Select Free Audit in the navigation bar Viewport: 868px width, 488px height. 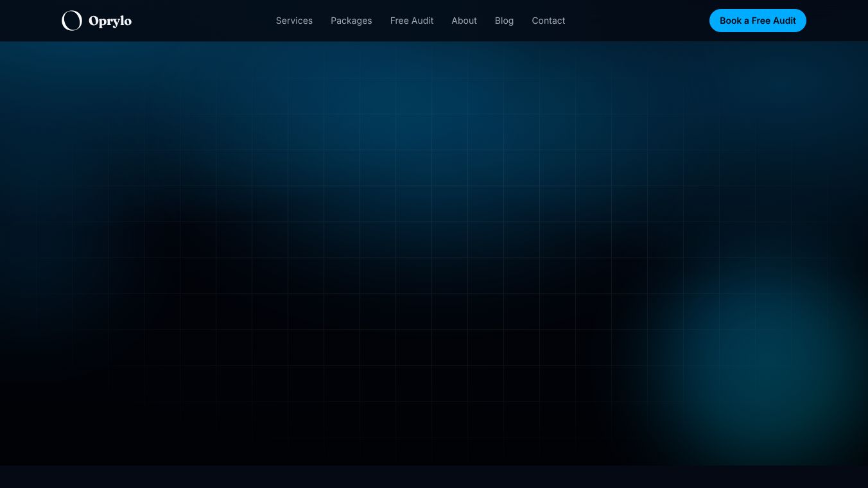pyautogui.click(x=412, y=21)
